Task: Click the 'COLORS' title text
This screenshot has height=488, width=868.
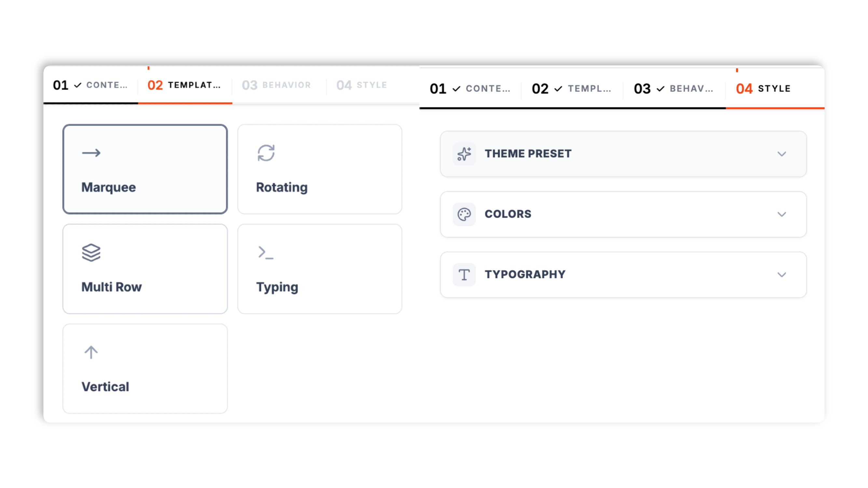Action: (x=508, y=214)
